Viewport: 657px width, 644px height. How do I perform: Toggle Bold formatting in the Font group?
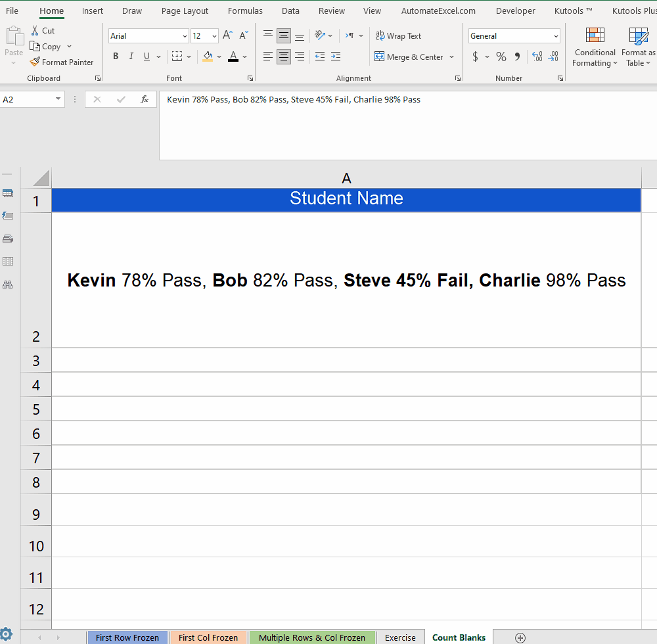tap(116, 57)
